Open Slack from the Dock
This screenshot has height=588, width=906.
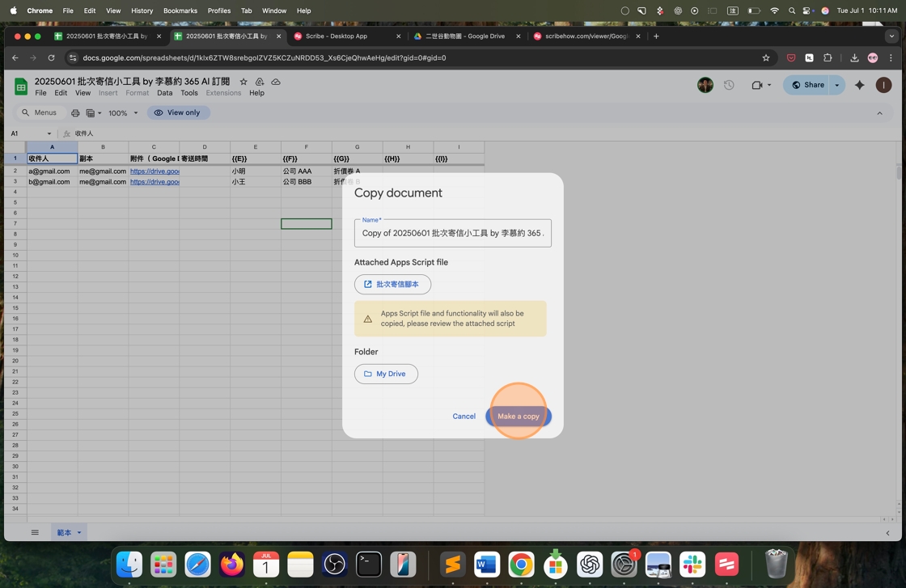click(692, 565)
